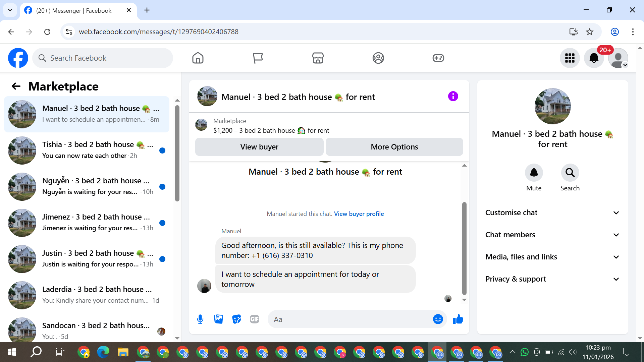Viewport: 644px width, 362px height.
Task: Open the large listing photo in info panel
Action: pyautogui.click(x=552, y=106)
